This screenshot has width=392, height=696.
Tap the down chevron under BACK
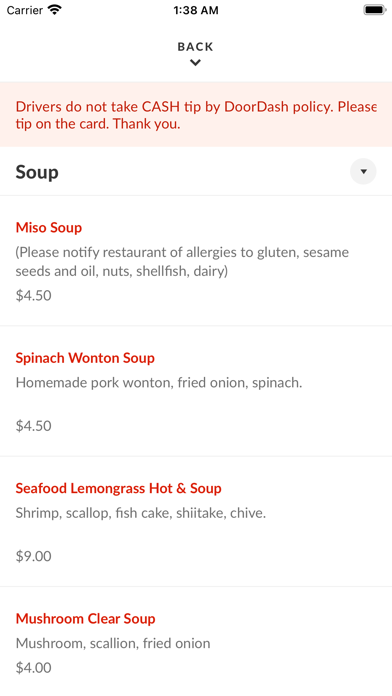[195, 63]
